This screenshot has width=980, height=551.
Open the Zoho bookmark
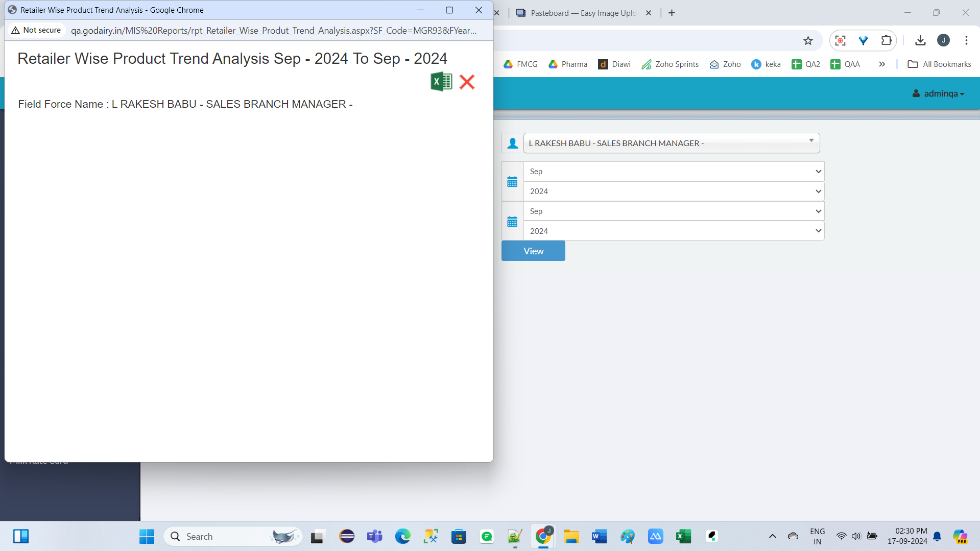pos(725,64)
